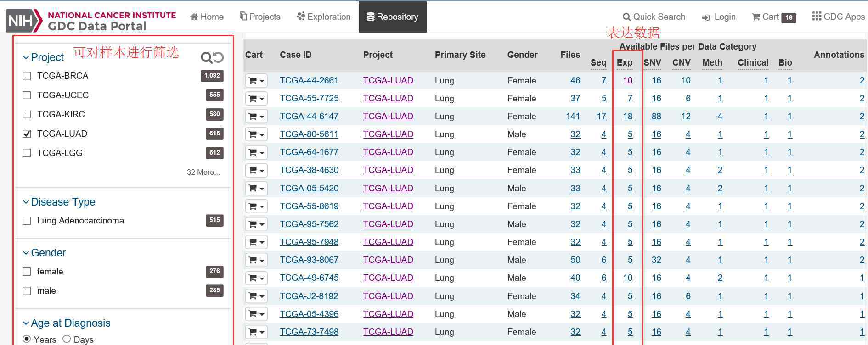Add case TCGA-44-2661 to cart via cart button

[256, 81]
